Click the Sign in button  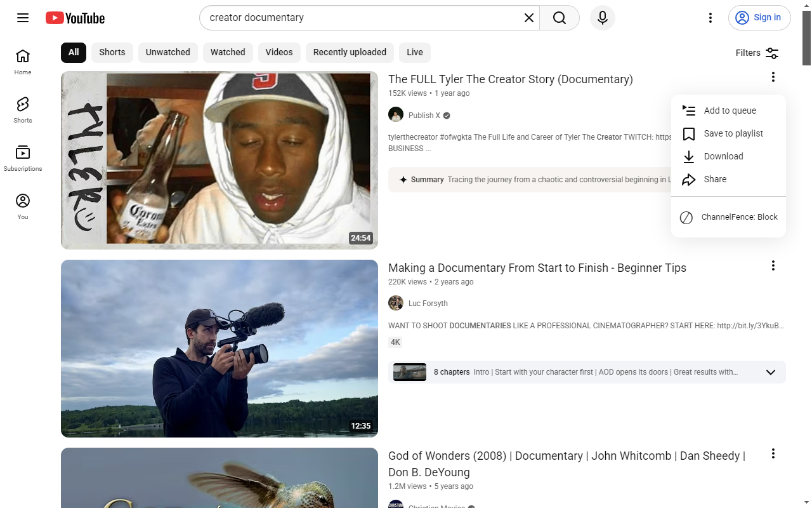pyautogui.click(x=759, y=18)
